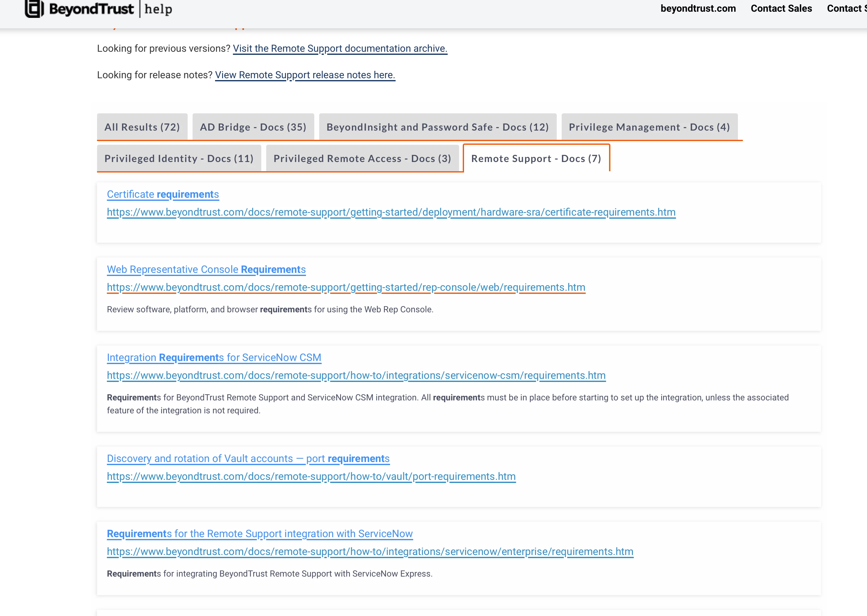The height and width of the screenshot is (616, 867).
Task: Open BeyondInsight and Password Safe - Docs tab
Action: pos(438,127)
